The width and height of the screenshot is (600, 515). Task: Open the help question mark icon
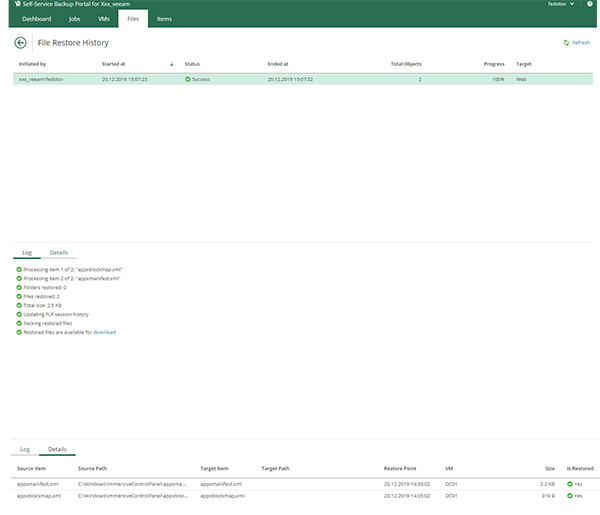[x=590, y=5]
